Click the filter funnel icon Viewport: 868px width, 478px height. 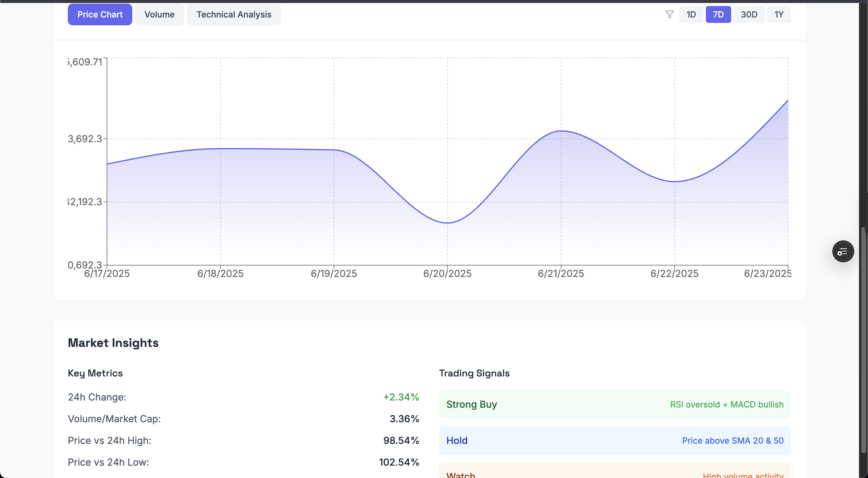click(669, 14)
